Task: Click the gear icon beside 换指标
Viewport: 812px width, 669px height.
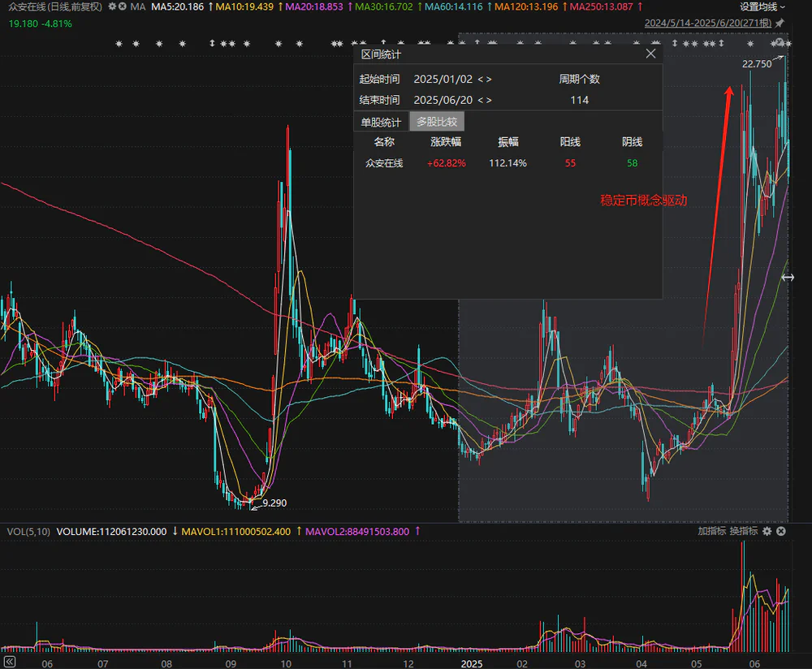Action: (767, 531)
